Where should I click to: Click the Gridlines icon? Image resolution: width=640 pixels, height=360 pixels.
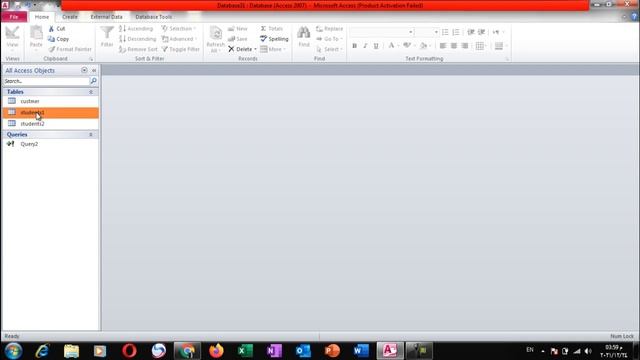pyautogui.click(x=480, y=46)
